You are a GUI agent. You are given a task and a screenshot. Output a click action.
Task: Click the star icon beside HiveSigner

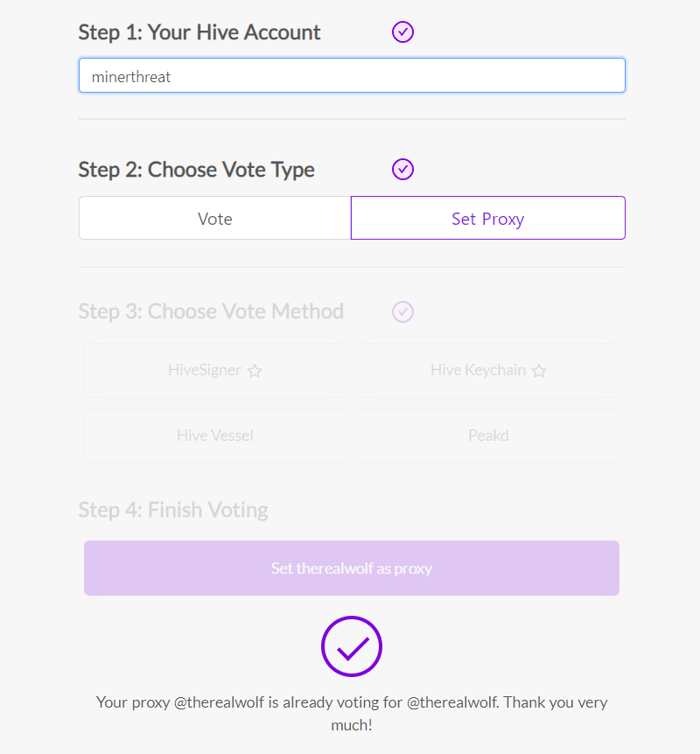click(255, 371)
